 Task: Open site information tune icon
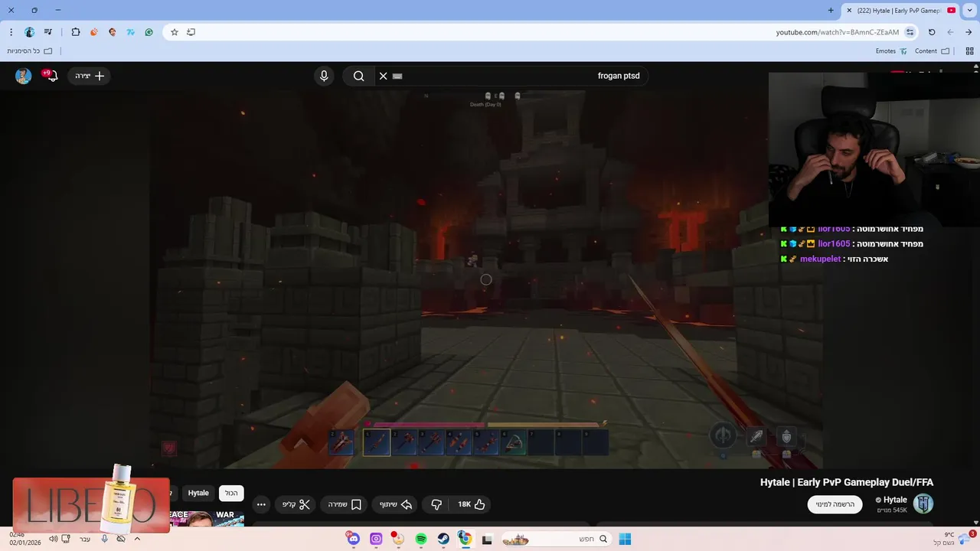[910, 32]
